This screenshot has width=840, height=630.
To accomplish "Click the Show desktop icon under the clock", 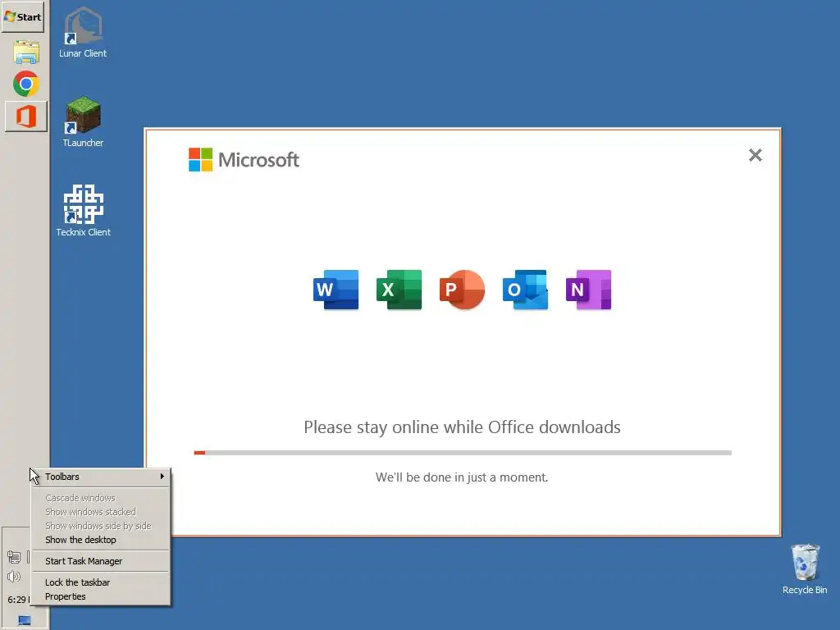I will [x=25, y=620].
